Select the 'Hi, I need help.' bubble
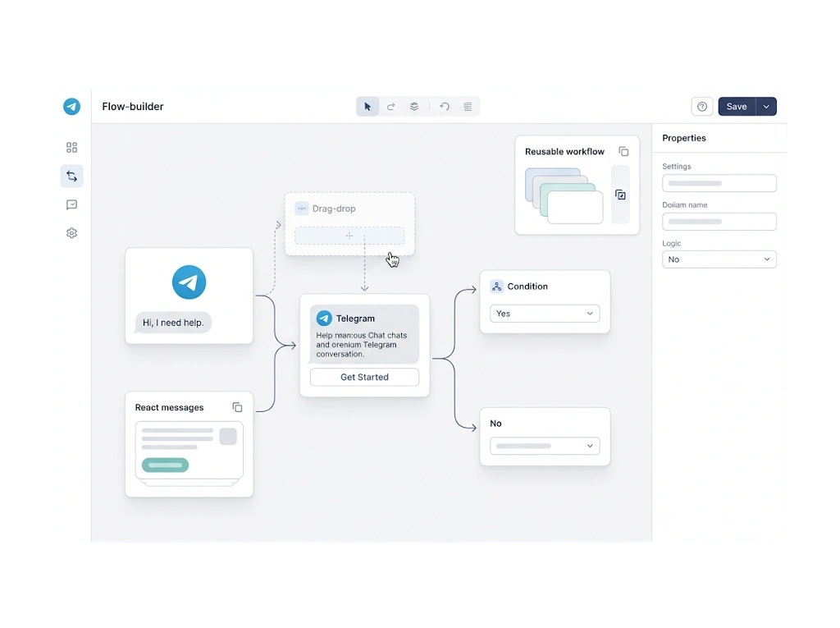Viewport: 840px width, 628px height. 173,323
